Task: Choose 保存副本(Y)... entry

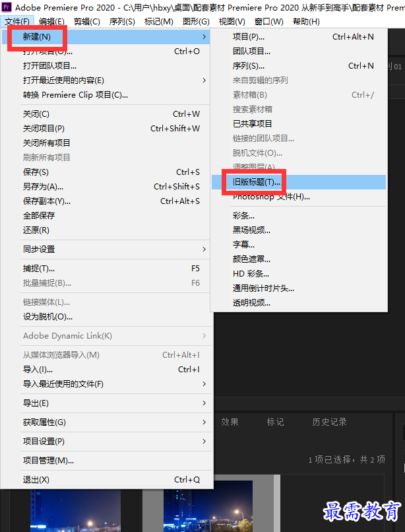Action: point(106,201)
